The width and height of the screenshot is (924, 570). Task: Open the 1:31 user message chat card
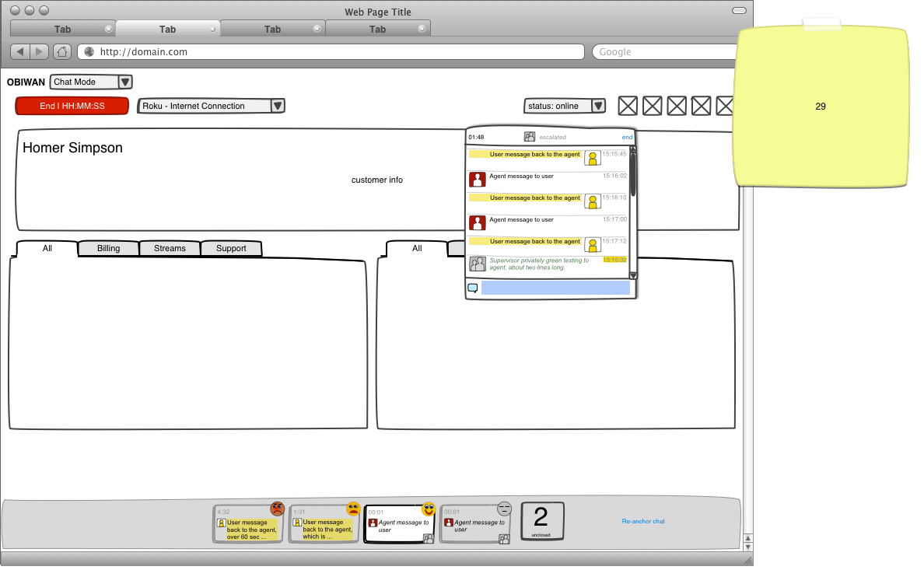click(324, 524)
